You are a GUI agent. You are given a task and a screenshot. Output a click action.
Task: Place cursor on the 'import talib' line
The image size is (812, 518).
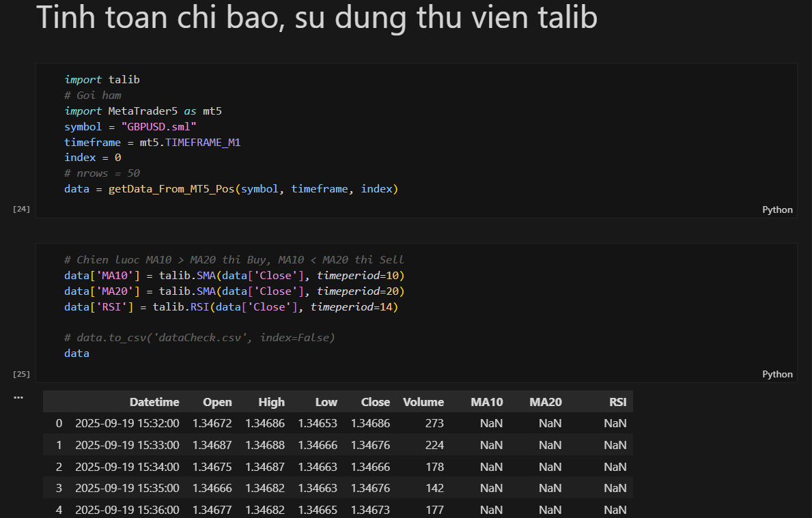pyautogui.click(x=102, y=80)
